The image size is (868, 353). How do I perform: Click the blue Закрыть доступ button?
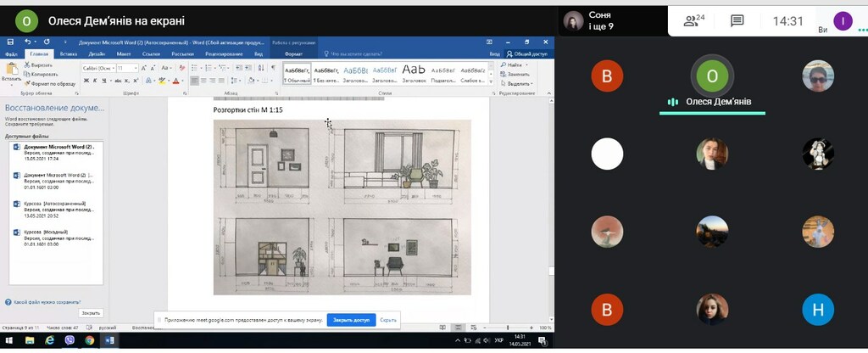[351, 320]
